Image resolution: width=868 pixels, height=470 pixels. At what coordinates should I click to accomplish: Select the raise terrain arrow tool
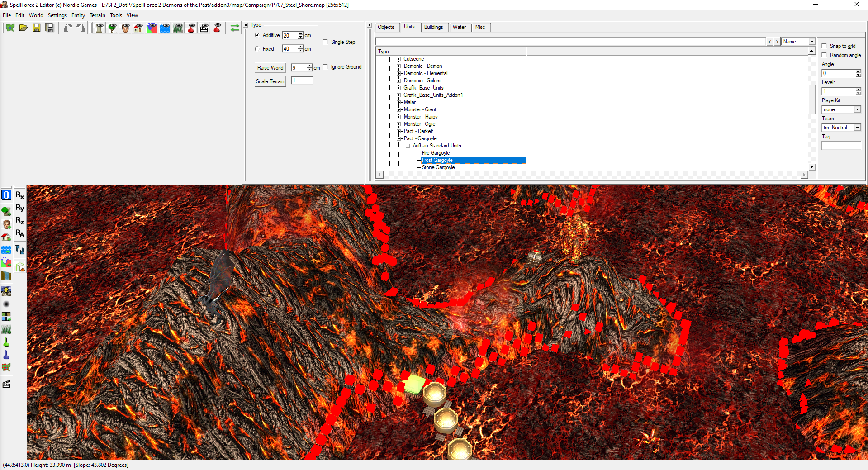6,291
